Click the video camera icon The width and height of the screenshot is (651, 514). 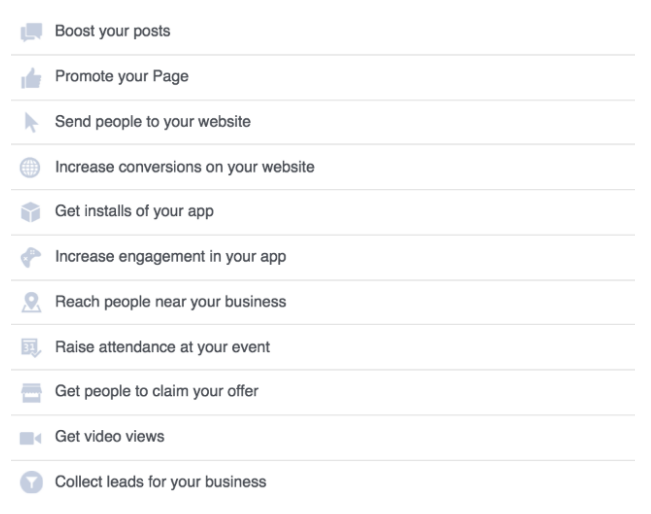(x=32, y=438)
